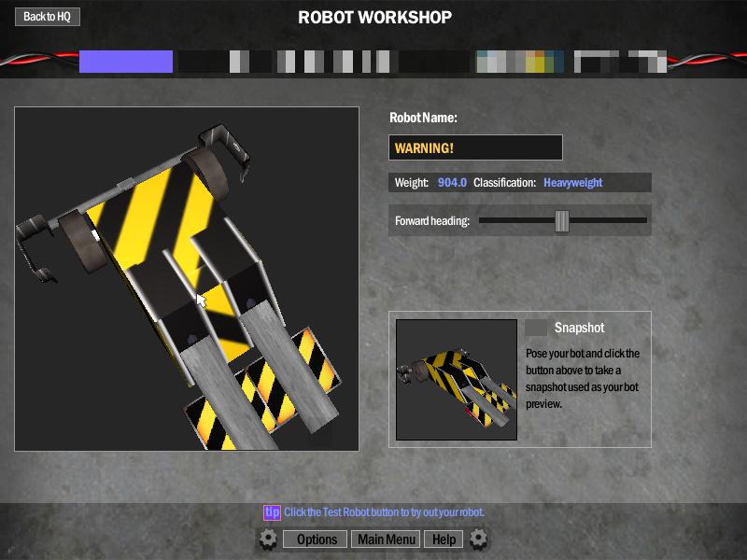Click the gear icon right of Help
Screen dimensions: 747x560
coord(478,539)
